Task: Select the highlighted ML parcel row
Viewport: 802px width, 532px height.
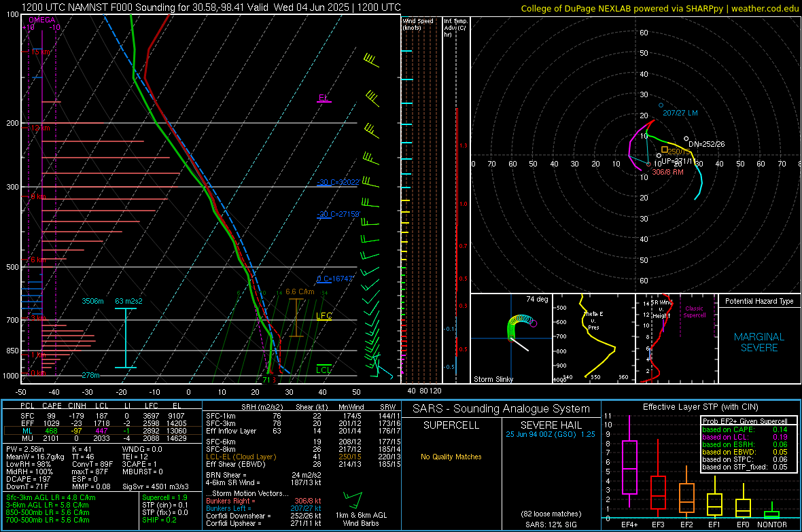Action: coord(103,431)
